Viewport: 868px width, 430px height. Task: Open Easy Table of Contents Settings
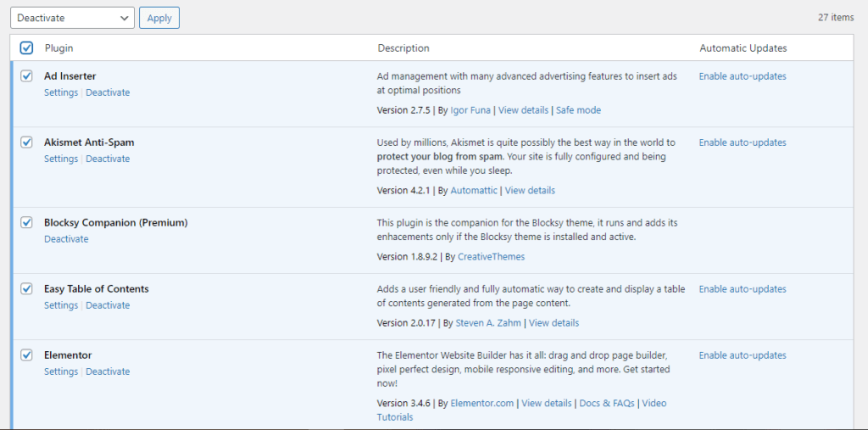click(x=61, y=305)
